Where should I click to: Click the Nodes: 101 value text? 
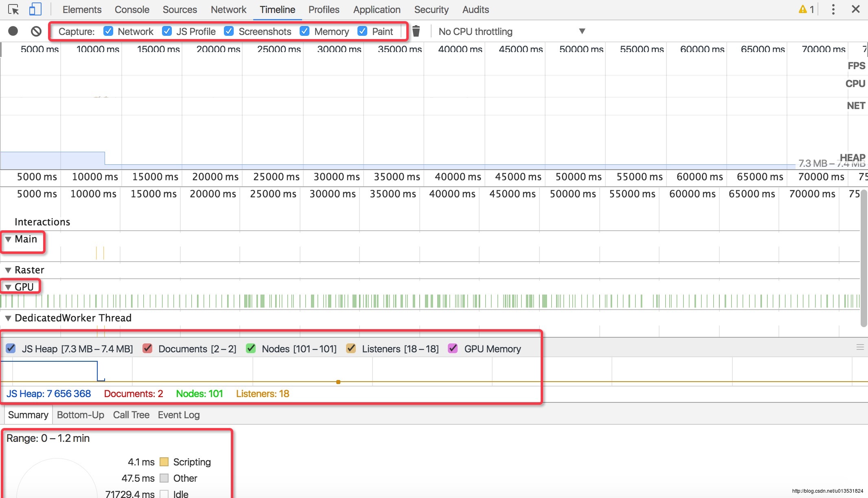point(199,393)
